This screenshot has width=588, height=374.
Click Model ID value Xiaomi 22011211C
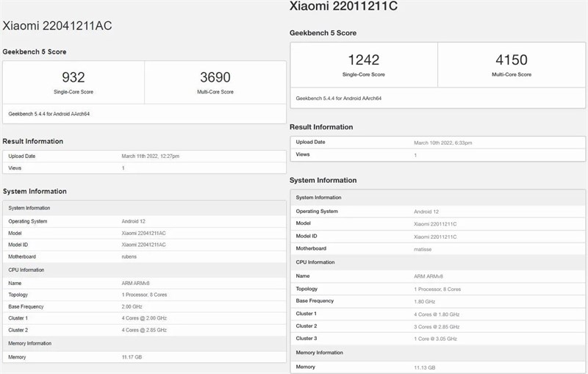tap(435, 236)
